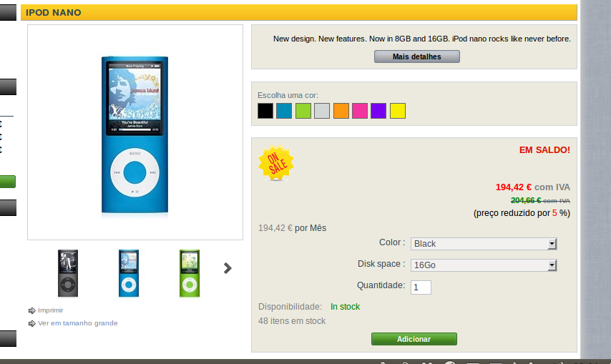The image size is (611, 364).
Task: Click the New design product description text
Action: click(421, 39)
